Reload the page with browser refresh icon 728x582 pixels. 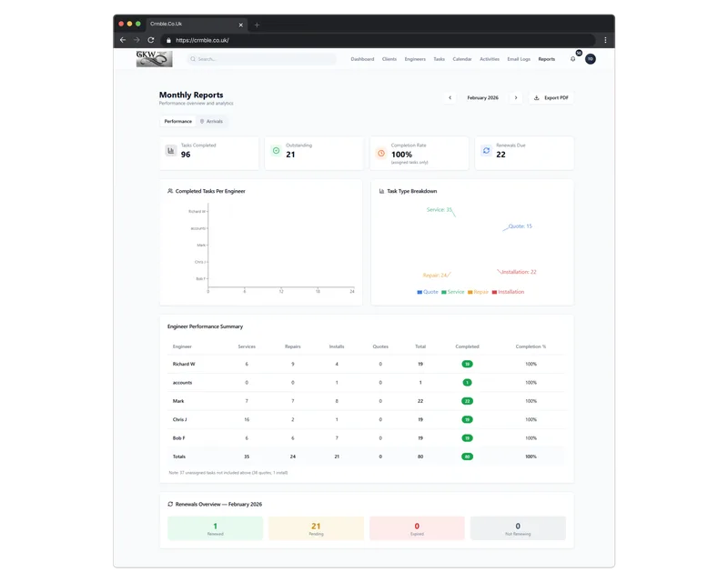[x=151, y=40]
